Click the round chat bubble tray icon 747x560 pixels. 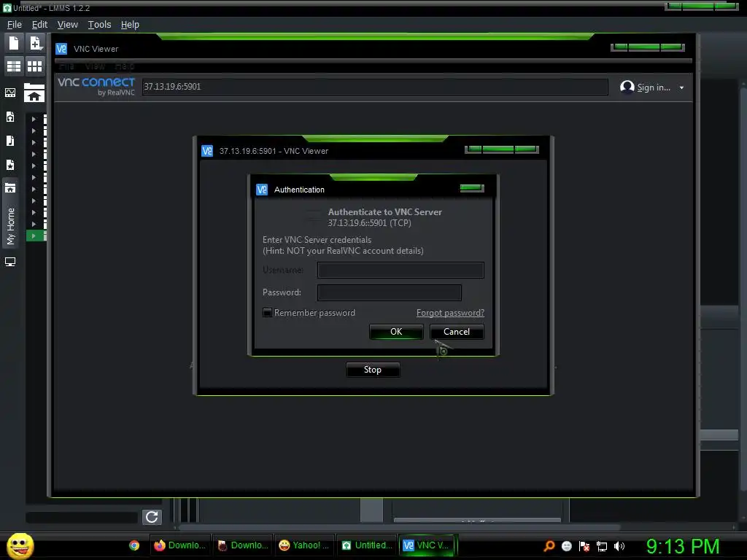(x=566, y=546)
